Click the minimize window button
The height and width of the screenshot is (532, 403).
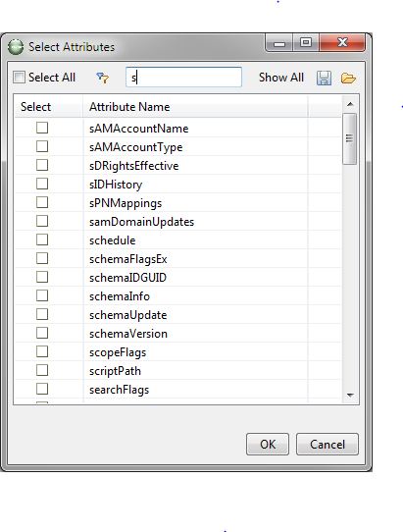point(279,43)
